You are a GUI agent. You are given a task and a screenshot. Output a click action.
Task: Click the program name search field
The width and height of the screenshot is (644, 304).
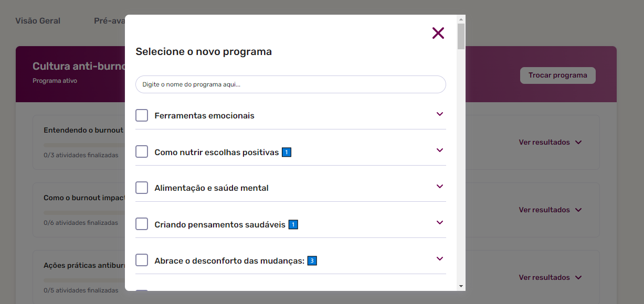(290, 84)
